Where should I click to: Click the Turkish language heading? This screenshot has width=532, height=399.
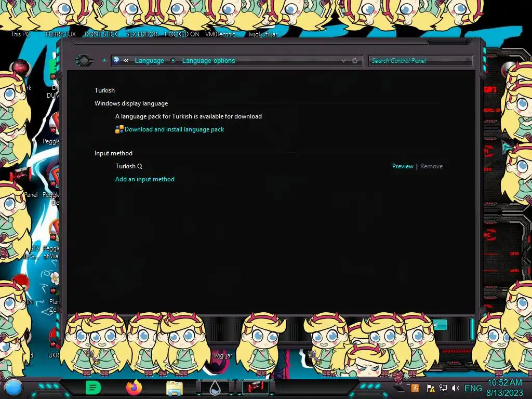point(104,90)
